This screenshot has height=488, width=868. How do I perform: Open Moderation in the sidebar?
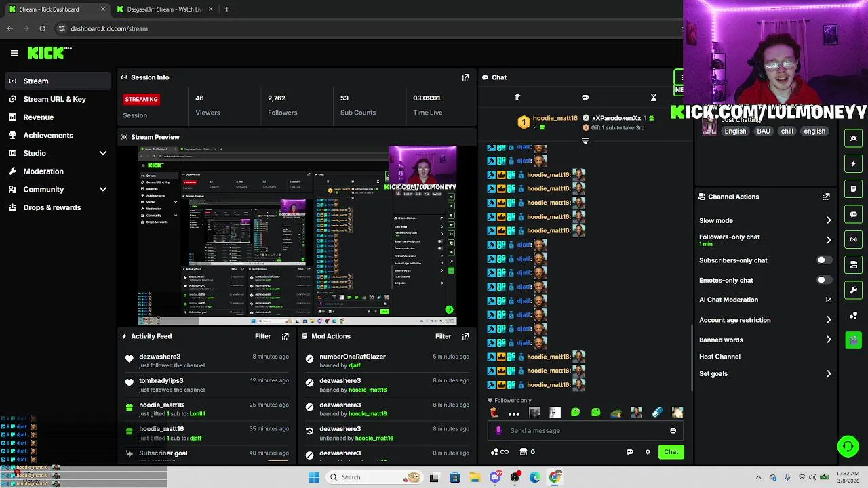pyautogui.click(x=58, y=171)
